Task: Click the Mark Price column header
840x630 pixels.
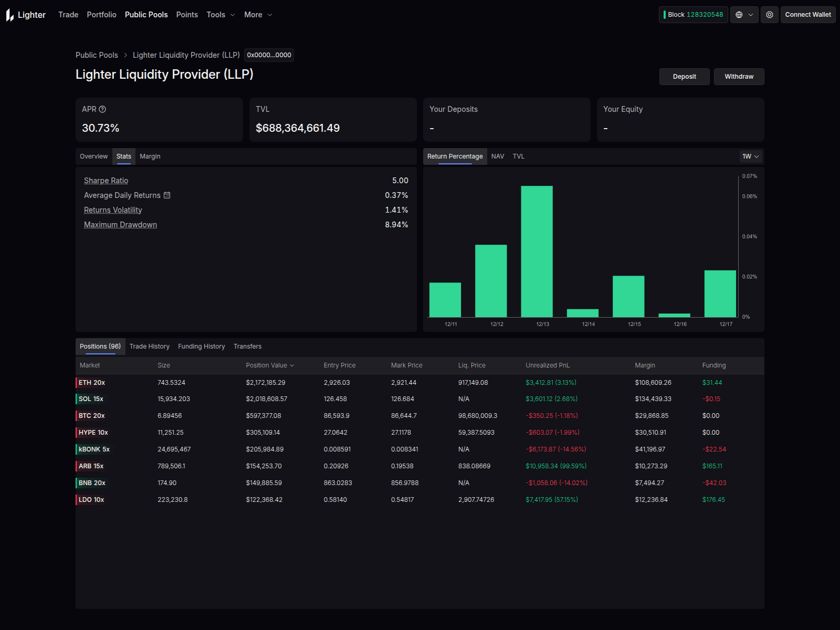Action: [x=406, y=365]
